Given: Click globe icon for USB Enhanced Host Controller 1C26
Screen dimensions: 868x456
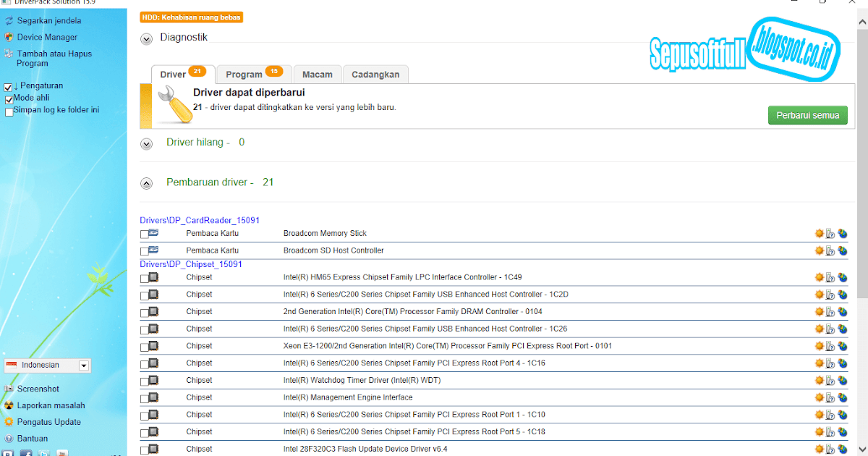Looking at the screenshot, I should pyautogui.click(x=843, y=329).
